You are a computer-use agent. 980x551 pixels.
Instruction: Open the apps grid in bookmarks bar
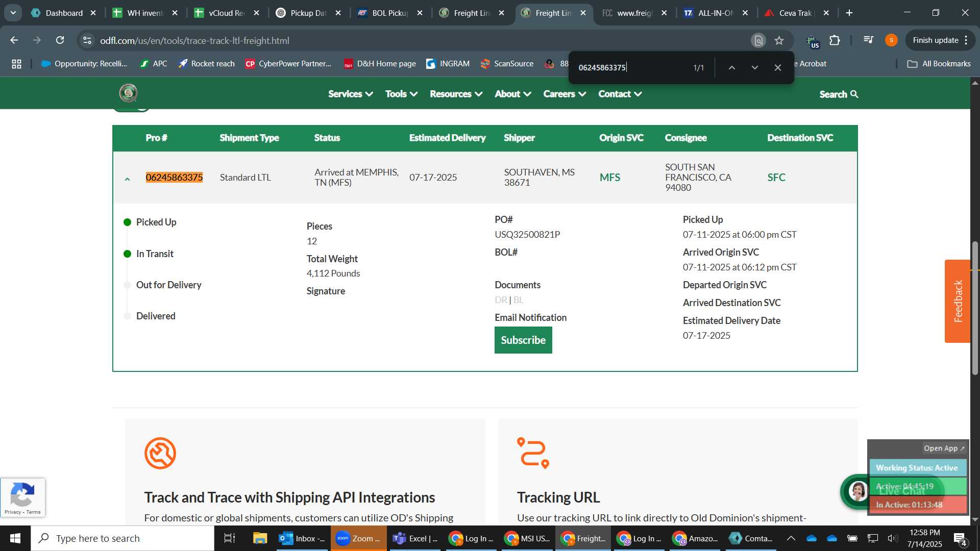[16, 64]
